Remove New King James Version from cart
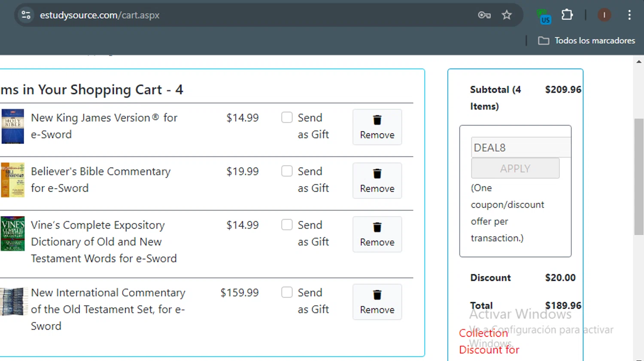 click(377, 127)
